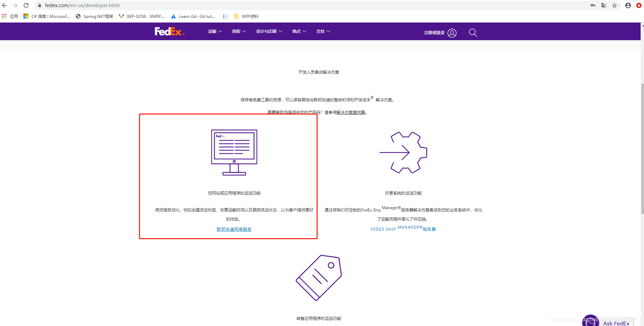This screenshot has width=644, height=326.
Task: Expand the 追踪 navigation menu
Action: click(239, 31)
